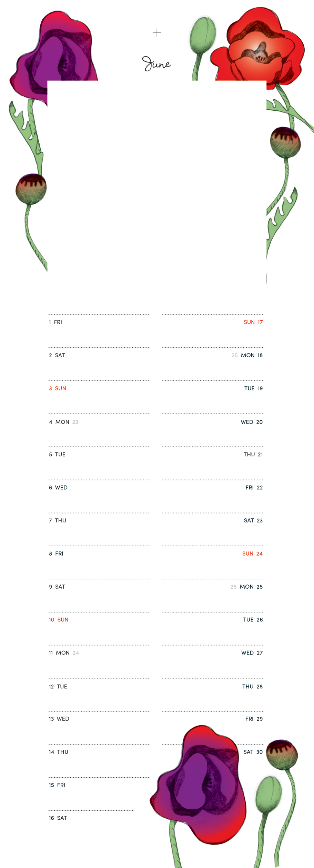Click week number 23 beside 4 MON
Image resolution: width=314 pixels, height=868 pixels.
coord(75,422)
